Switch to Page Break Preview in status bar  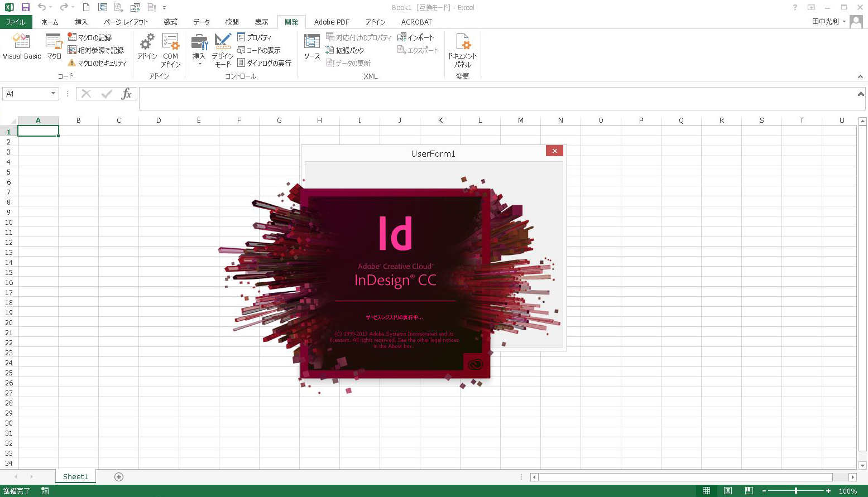click(x=749, y=491)
